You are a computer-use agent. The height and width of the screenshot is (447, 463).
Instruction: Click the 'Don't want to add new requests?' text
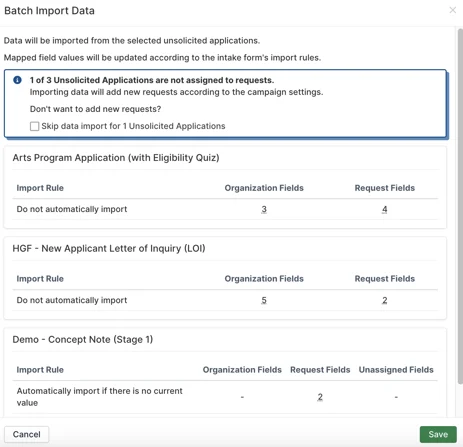[x=95, y=109]
